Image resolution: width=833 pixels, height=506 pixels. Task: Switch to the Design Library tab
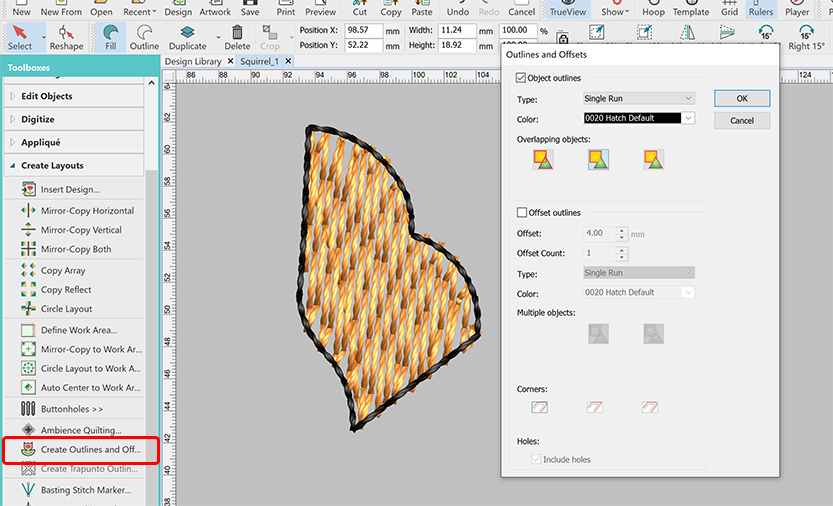click(x=192, y=61)
